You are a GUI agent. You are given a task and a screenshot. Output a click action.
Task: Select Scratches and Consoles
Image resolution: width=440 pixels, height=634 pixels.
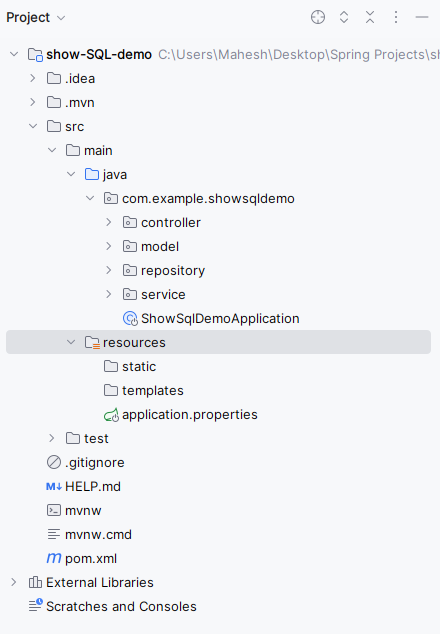121,607
